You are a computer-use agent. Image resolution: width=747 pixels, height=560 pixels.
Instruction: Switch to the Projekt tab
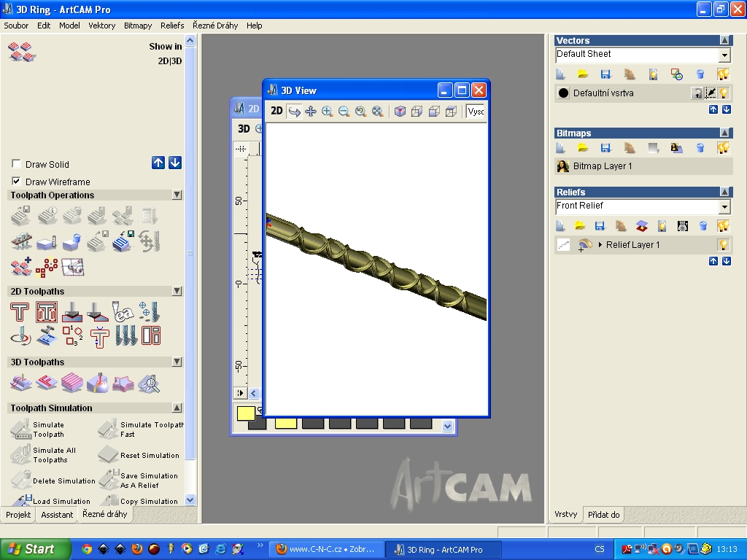point(18,514)
